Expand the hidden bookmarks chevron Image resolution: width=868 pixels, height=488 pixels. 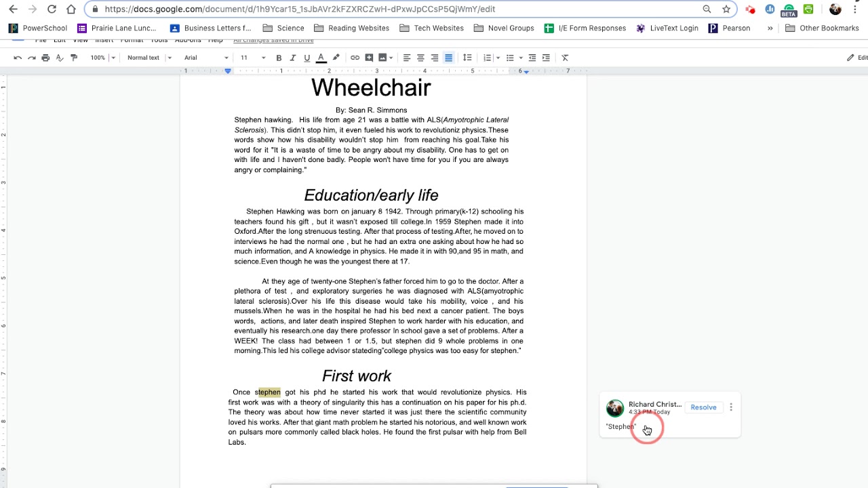770,28
